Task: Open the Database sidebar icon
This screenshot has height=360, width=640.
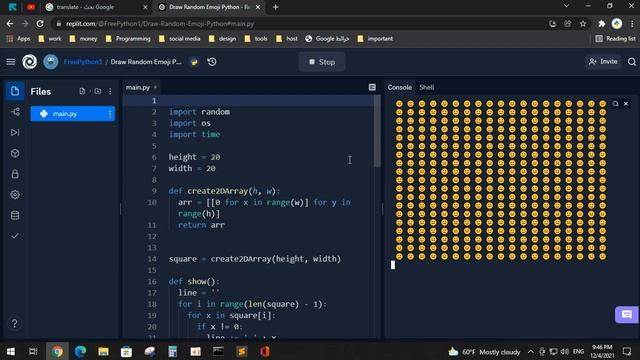Action: tap(15, 216)
